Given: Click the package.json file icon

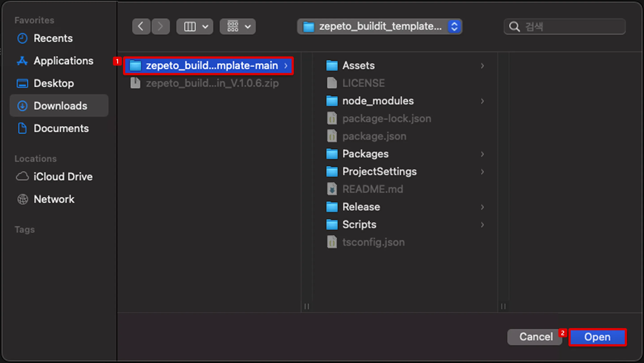Looking at the screenshot, I should [x=332, y=136].
